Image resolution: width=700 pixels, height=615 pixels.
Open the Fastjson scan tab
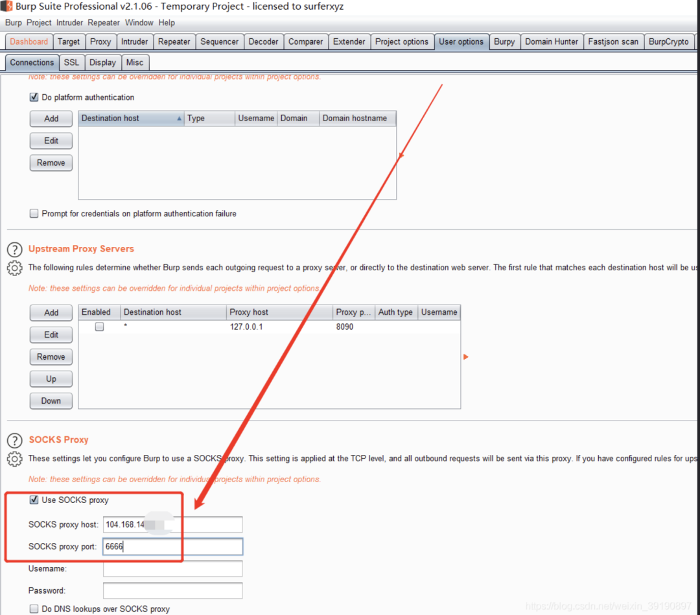point(613,42)
